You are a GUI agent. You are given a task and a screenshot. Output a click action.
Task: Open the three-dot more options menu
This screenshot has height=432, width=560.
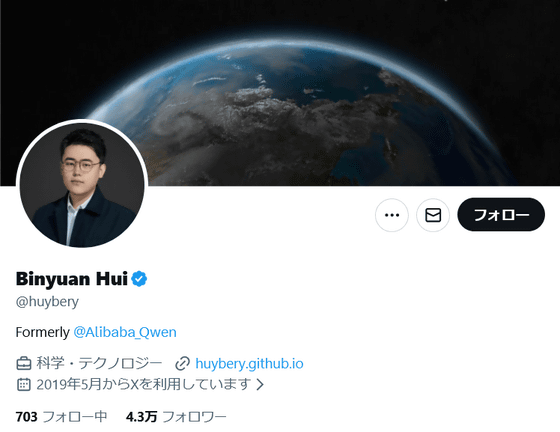tap(392, 215)
